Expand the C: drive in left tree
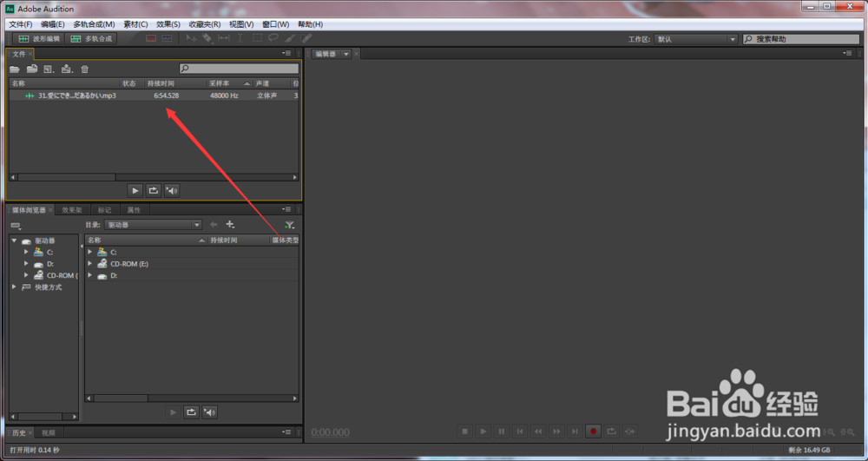Viewport: 868px width, 461px height. pyautogui.click(x=26, y=252)
